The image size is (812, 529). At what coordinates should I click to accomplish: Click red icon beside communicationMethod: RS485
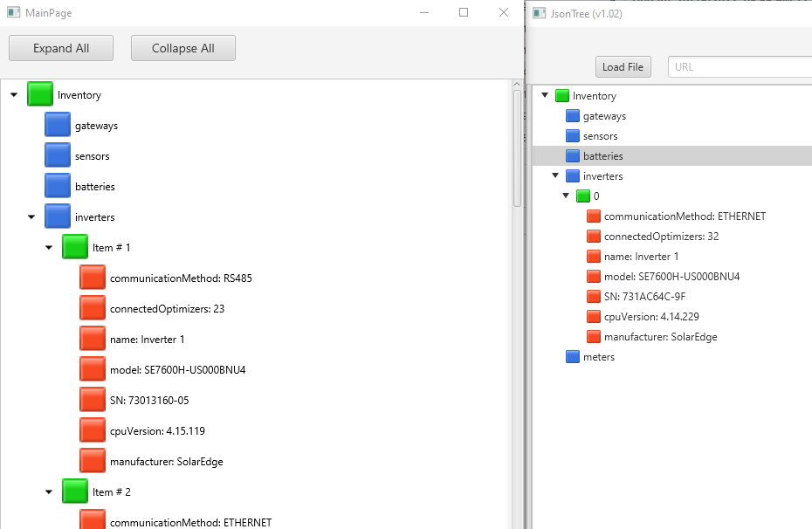coord(93,278)
